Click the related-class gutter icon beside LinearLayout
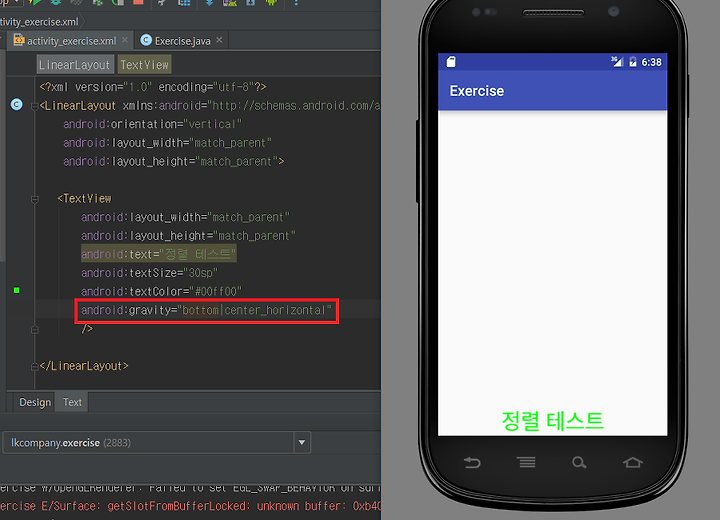720x520 pixels. click(x=17, y=105)
